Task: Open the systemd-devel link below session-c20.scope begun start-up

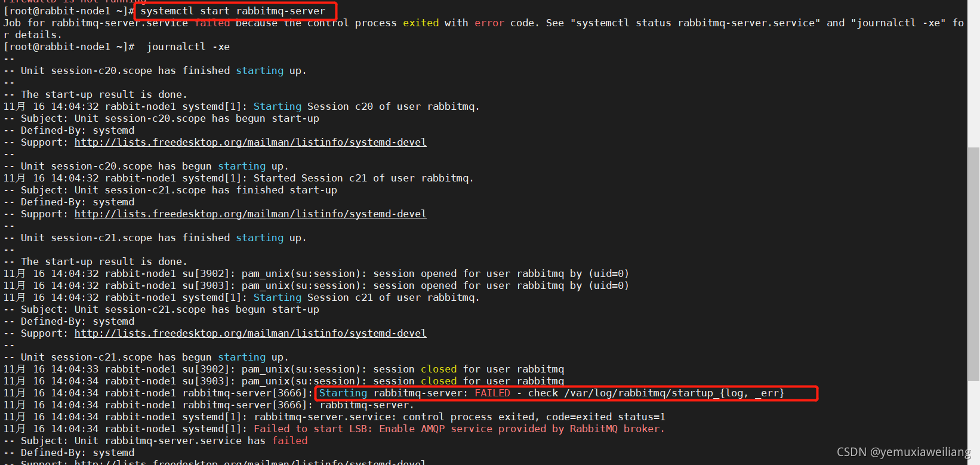Action: coord(250,142)
